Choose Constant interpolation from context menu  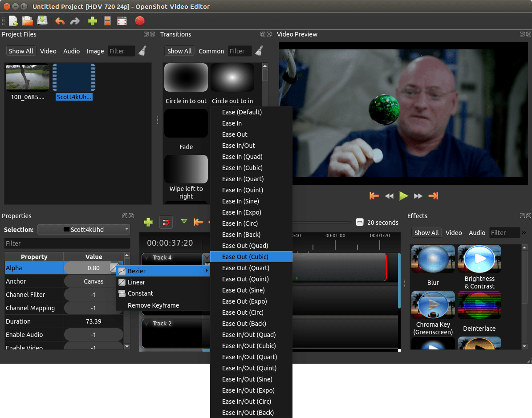point(163,293)
